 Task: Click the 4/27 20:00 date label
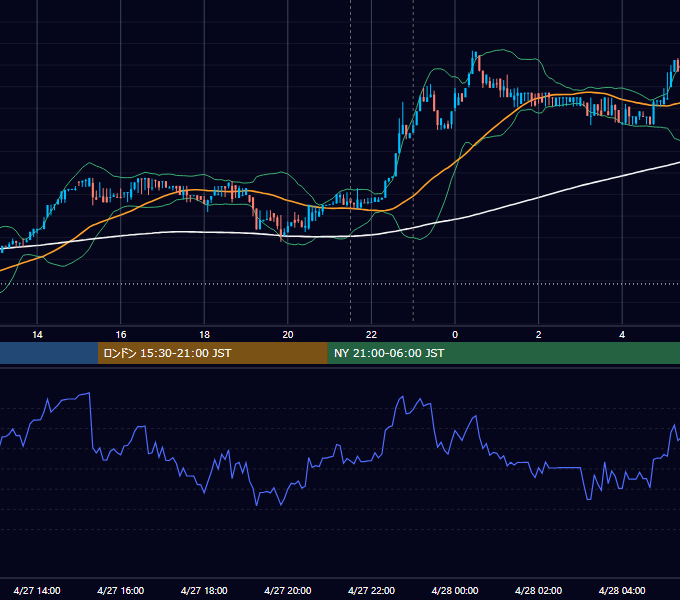(288, 590)
